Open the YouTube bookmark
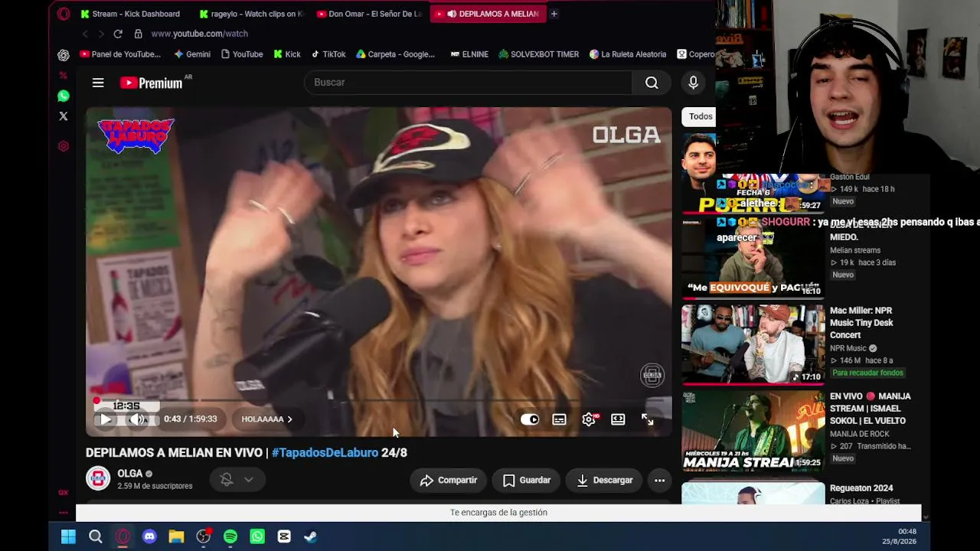The height and width of the screenshot is (551, 980). coord(242,54)
